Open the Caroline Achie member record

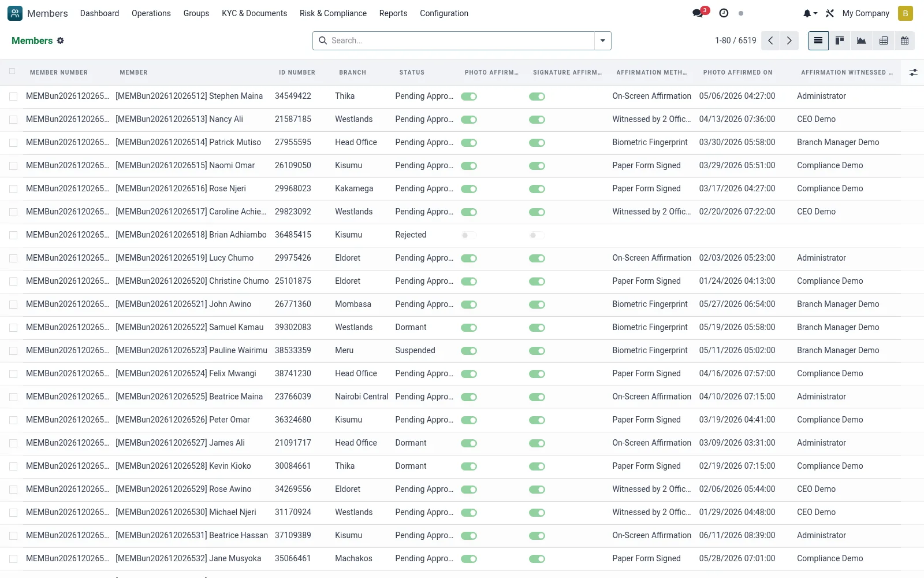pyautogui.click(x=191, y=212)
